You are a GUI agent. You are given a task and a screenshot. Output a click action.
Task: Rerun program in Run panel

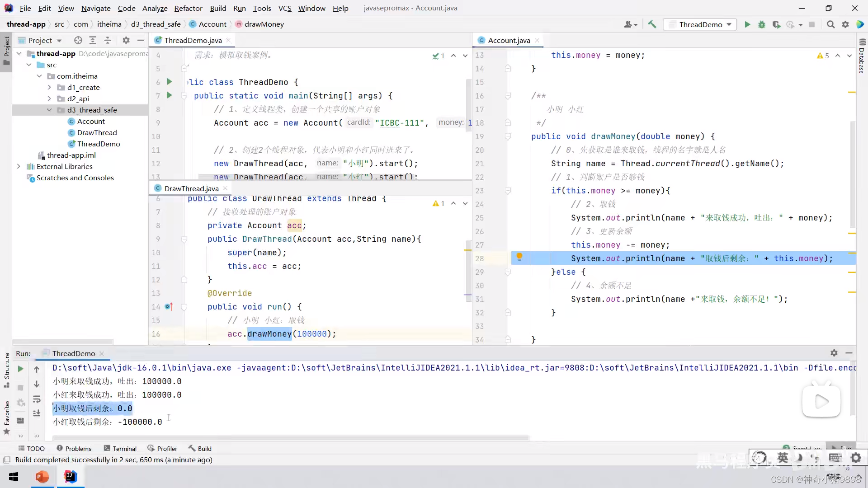(20, 369)
